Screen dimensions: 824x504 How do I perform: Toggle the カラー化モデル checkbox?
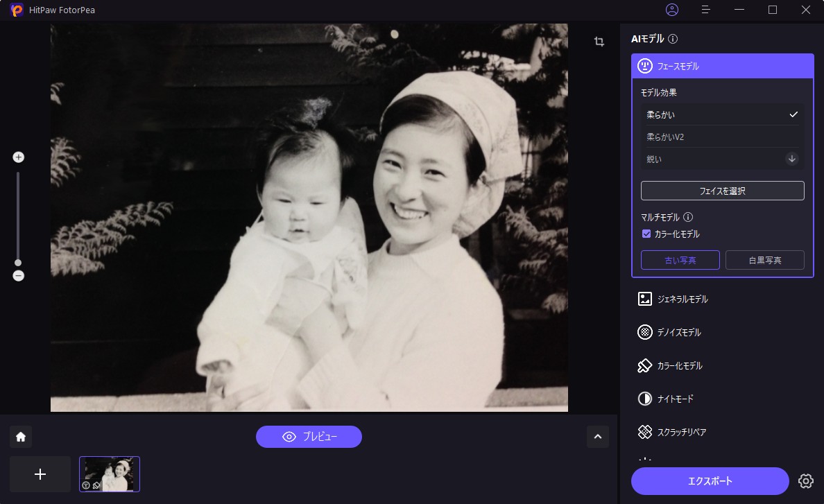pos(646,234)
